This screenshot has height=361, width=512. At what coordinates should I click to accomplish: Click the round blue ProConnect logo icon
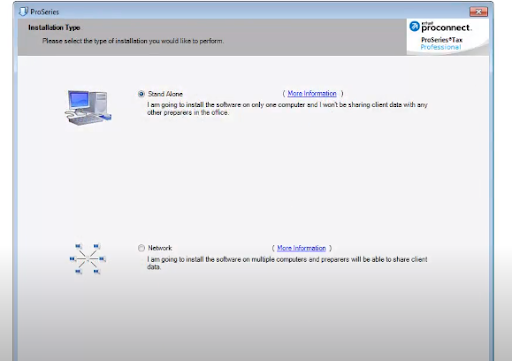[x=414, y=26]
